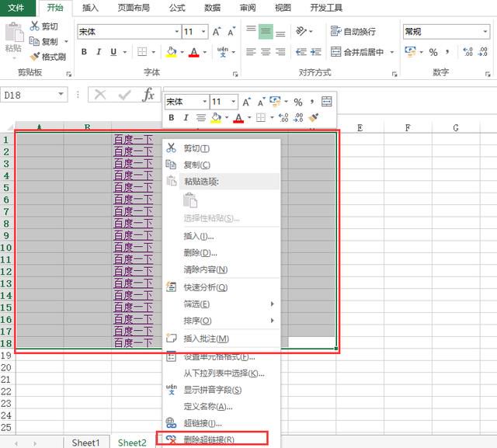Toggle center alignment in ribbon
497x448 pixels.
(266, 52)
